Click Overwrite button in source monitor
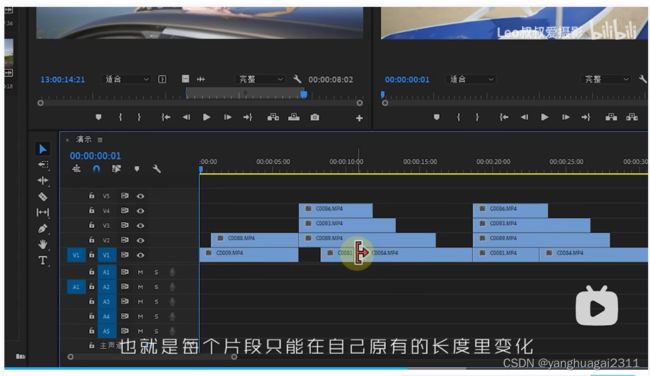This screenshot has width=650, height=376. click(x=294, y=117)
